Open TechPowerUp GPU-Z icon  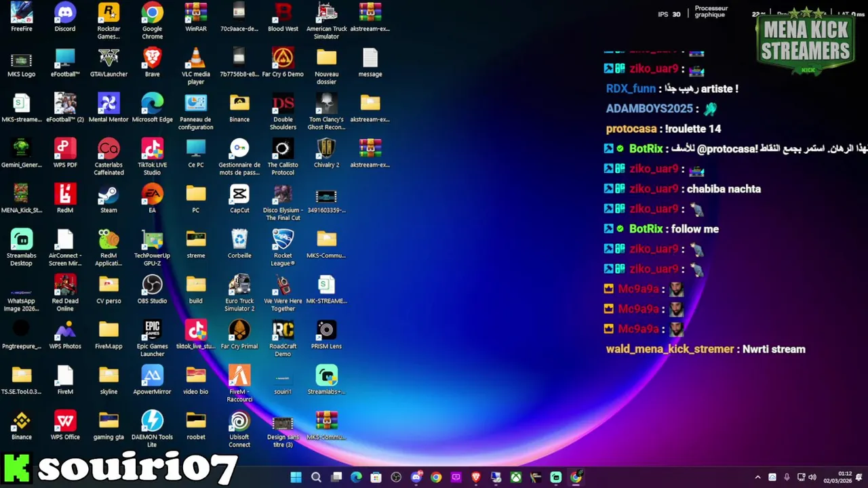pos(152,247)
